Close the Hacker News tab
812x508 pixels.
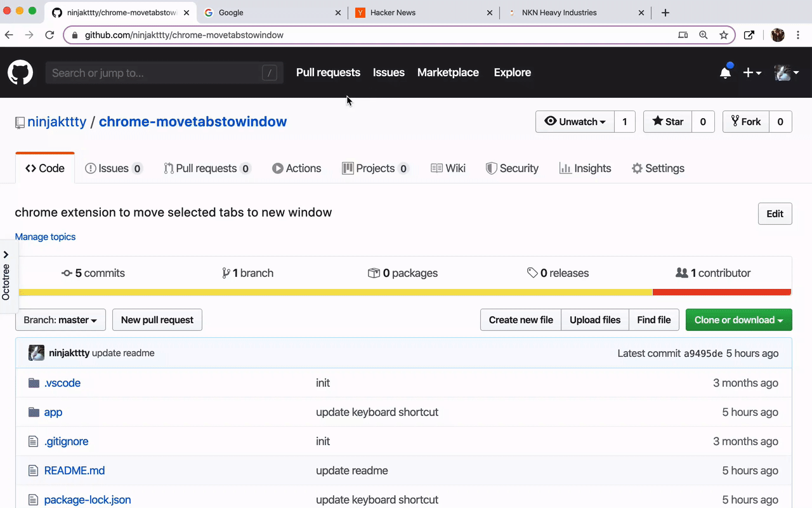click(x=489, y=13)
